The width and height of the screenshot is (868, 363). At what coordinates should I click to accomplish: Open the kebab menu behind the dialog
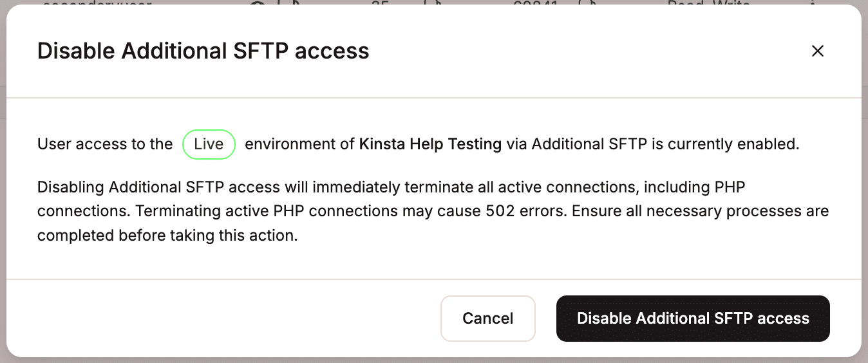pyautogui.click(x=813, y=3)
